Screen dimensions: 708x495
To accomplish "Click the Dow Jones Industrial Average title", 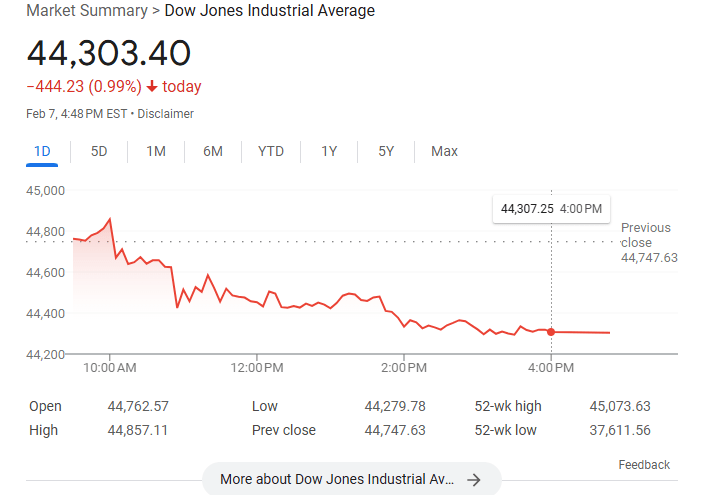I will click(x=269, y=11).
